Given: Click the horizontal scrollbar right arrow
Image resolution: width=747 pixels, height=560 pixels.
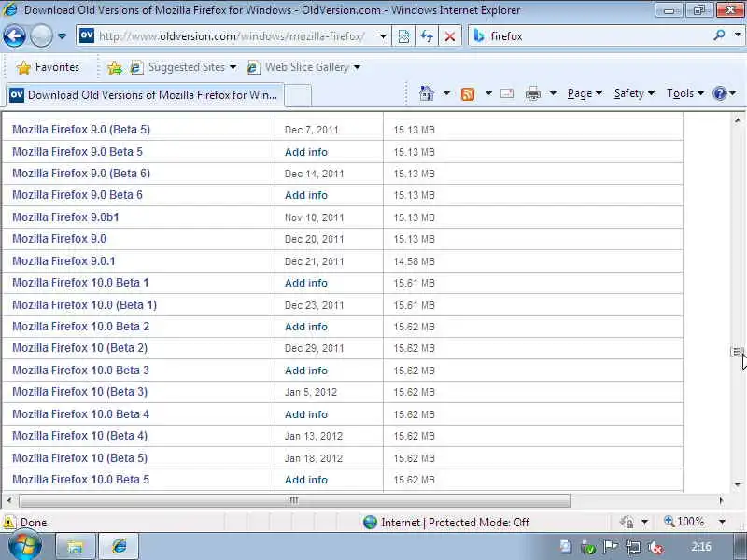Looking at the screenshot, I should tap(721, 500).
